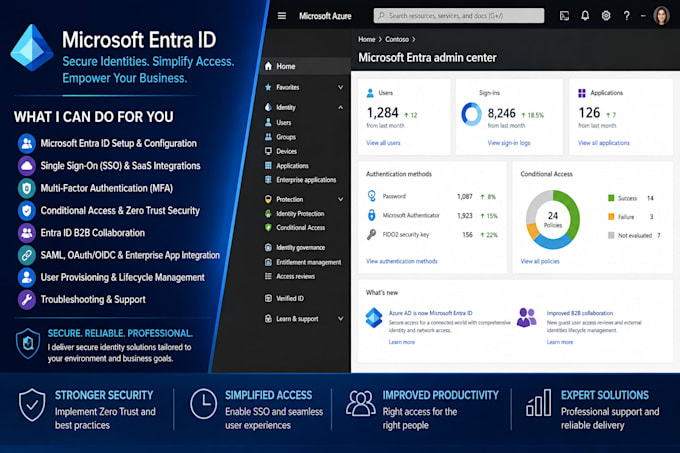
Task: Open the View all applications link
Action: 604,143
